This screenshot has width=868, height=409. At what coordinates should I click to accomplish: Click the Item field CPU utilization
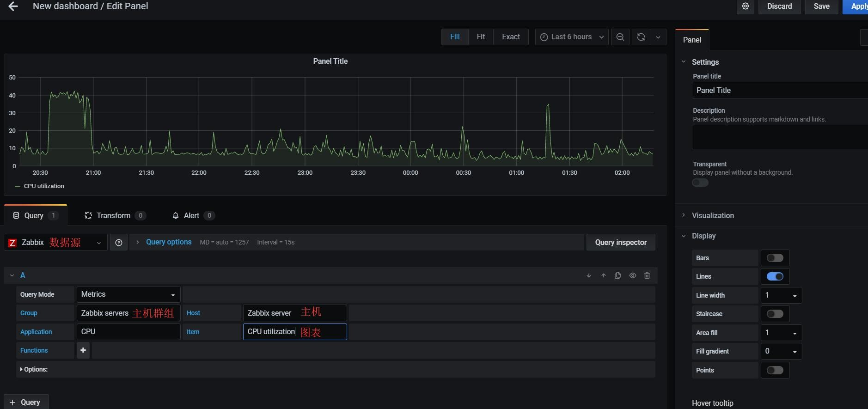pos(295,332)
